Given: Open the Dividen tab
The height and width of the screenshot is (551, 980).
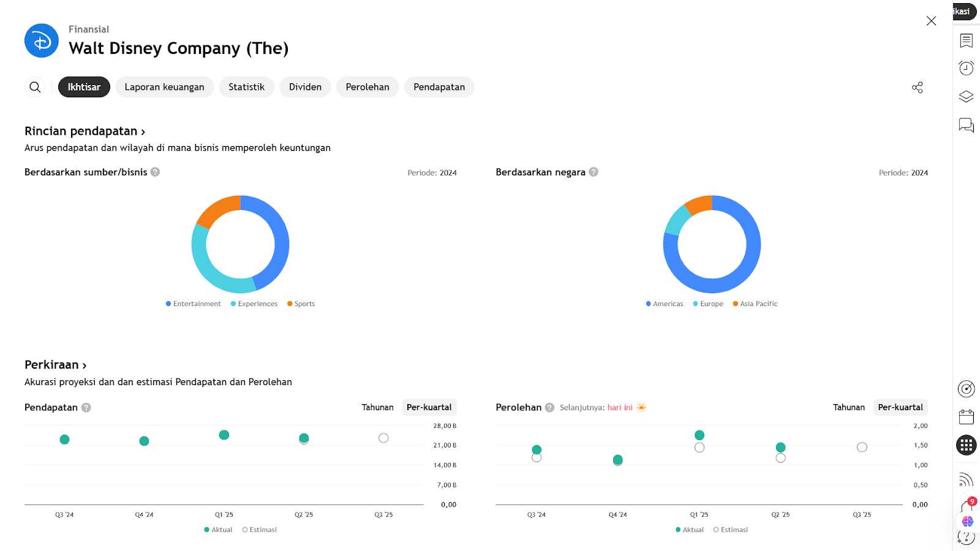Looking at the screenshot, I should click(305, 87).
